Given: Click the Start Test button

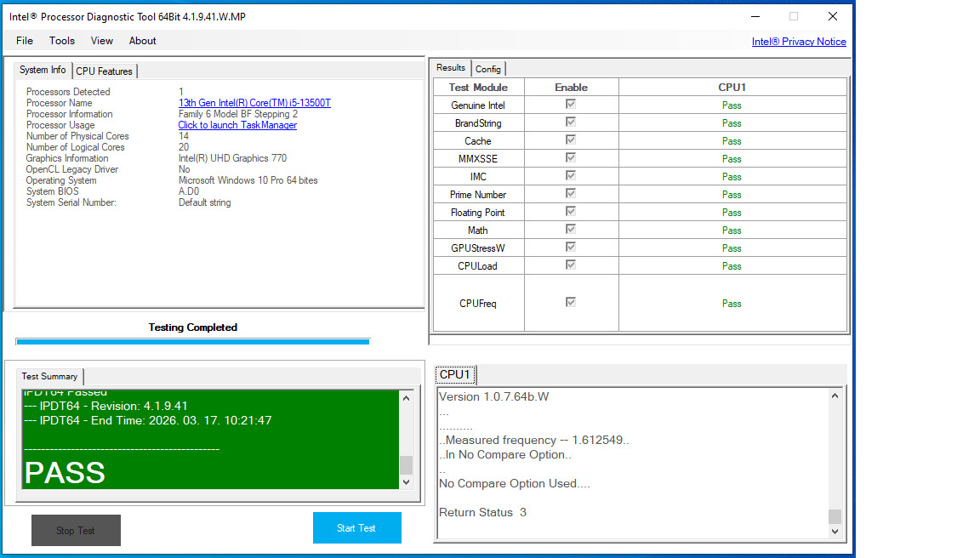Looking at the screenshot, I should point(357,528).
